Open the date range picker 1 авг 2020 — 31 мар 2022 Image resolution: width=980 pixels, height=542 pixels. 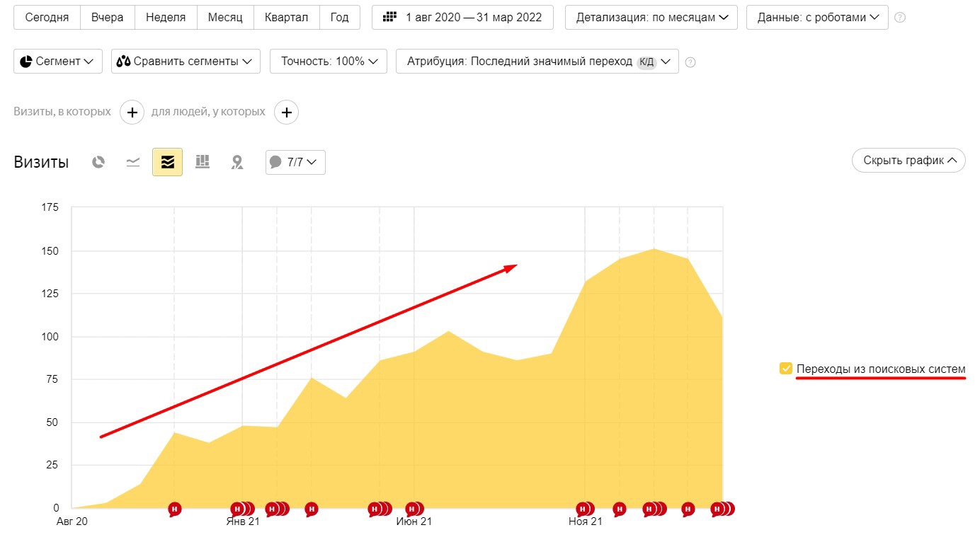(463, 17)
